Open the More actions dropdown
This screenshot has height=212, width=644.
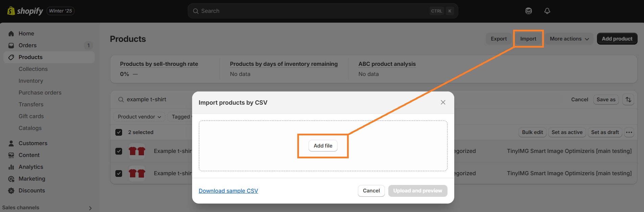coord(569,38)
